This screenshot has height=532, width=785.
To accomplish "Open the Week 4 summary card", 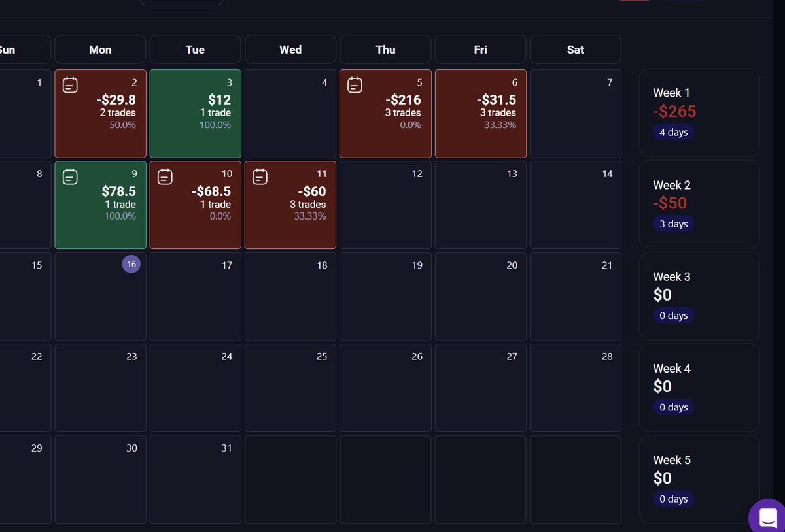I will (699, 387).
